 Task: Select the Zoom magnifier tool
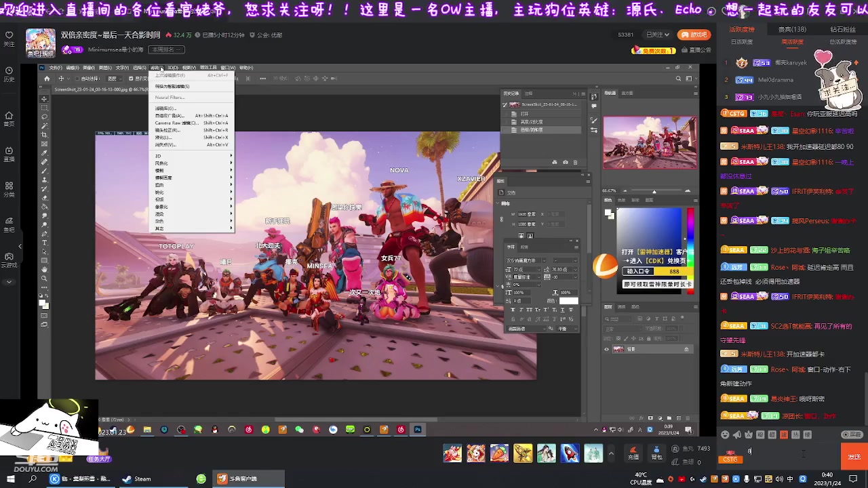coord(45,278)
